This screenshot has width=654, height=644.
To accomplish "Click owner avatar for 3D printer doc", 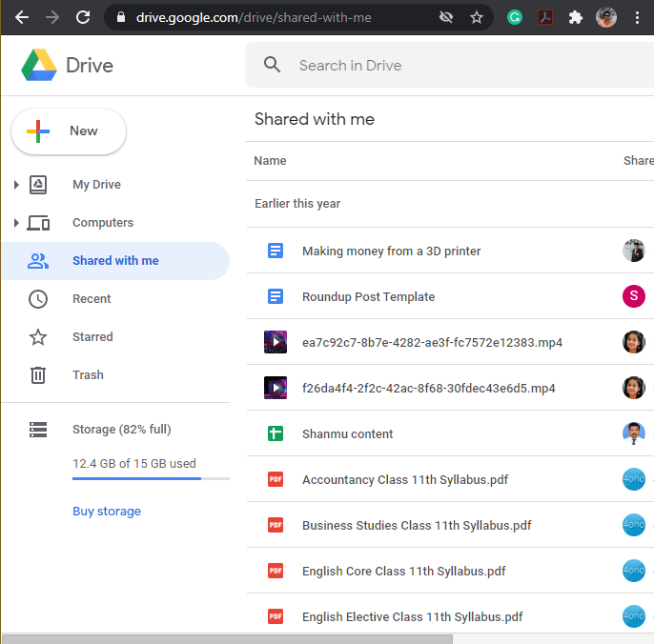I will pyautogui.click(x=634, y=251).
